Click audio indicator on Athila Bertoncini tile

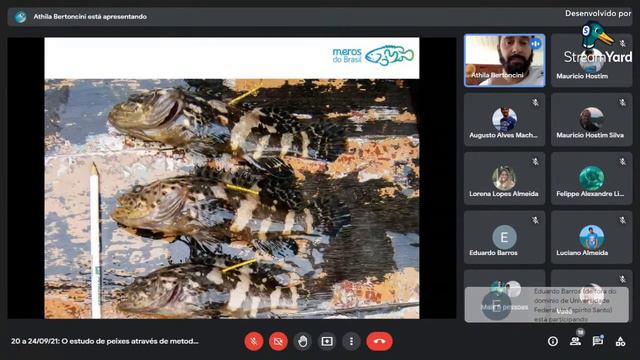pyautogui.click(x=536, y=43)
